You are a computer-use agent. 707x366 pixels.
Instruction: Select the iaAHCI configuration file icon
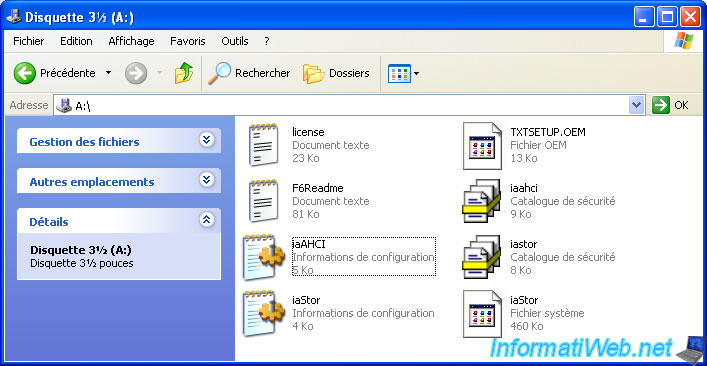pos(263,257)
